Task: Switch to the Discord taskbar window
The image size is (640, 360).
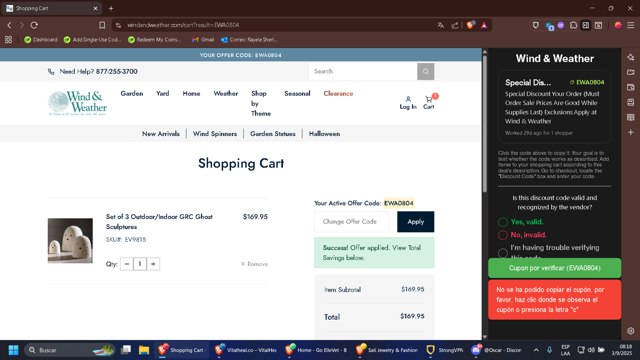Action: (x=496, y=350)
